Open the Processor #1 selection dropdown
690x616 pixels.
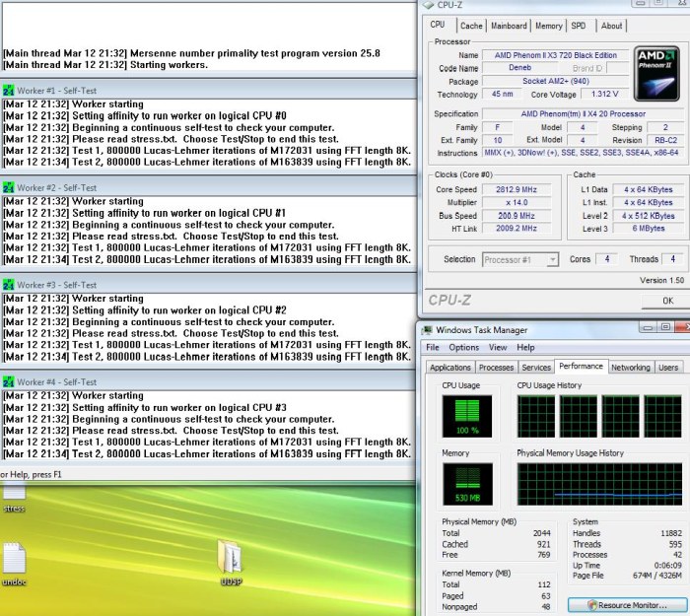(x=520, y=259)
